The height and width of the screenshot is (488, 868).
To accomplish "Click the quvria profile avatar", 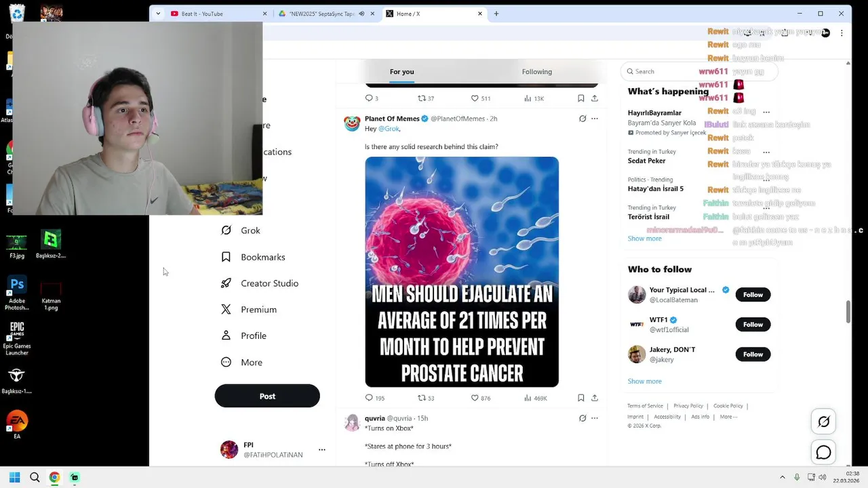I will (352, 422).
